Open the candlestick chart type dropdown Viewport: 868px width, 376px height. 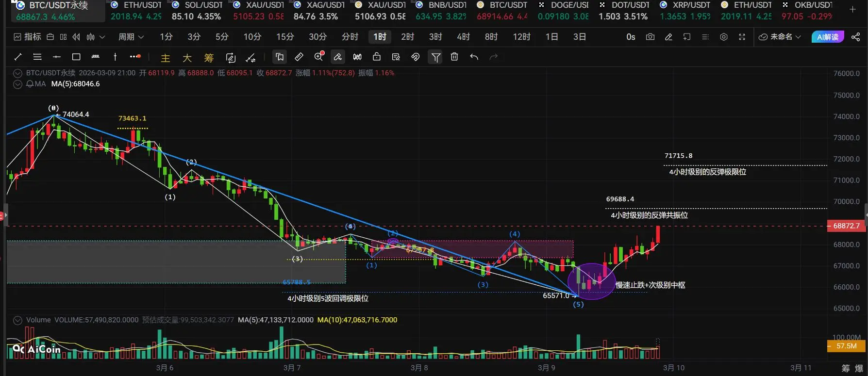pyautogui.click(x=95, y=37)
